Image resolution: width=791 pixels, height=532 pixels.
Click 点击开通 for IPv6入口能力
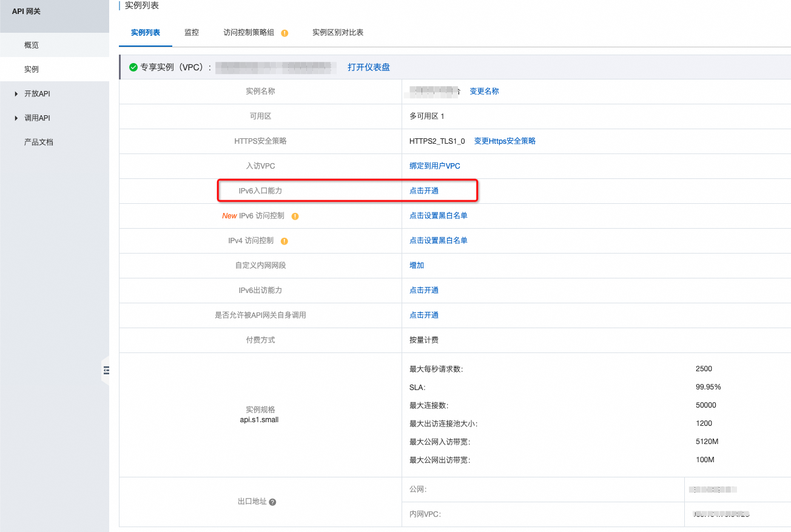coord(424,190)
